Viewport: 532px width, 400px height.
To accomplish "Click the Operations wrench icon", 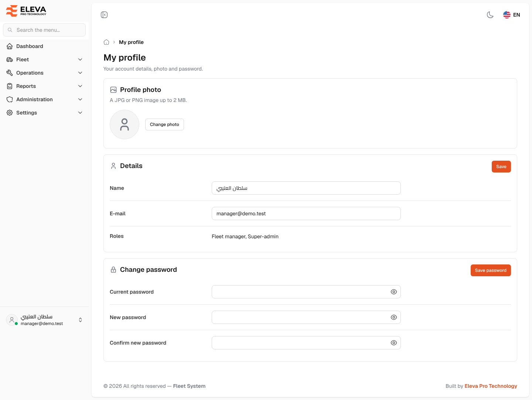I will click(10, 73).
